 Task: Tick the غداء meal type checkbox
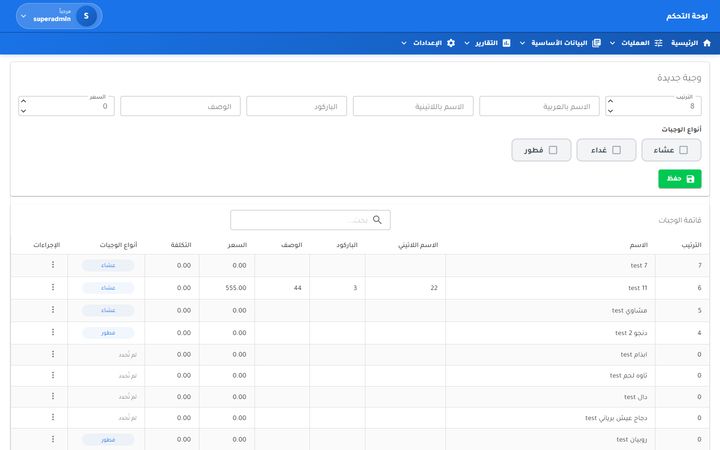(x=616, y=150)
